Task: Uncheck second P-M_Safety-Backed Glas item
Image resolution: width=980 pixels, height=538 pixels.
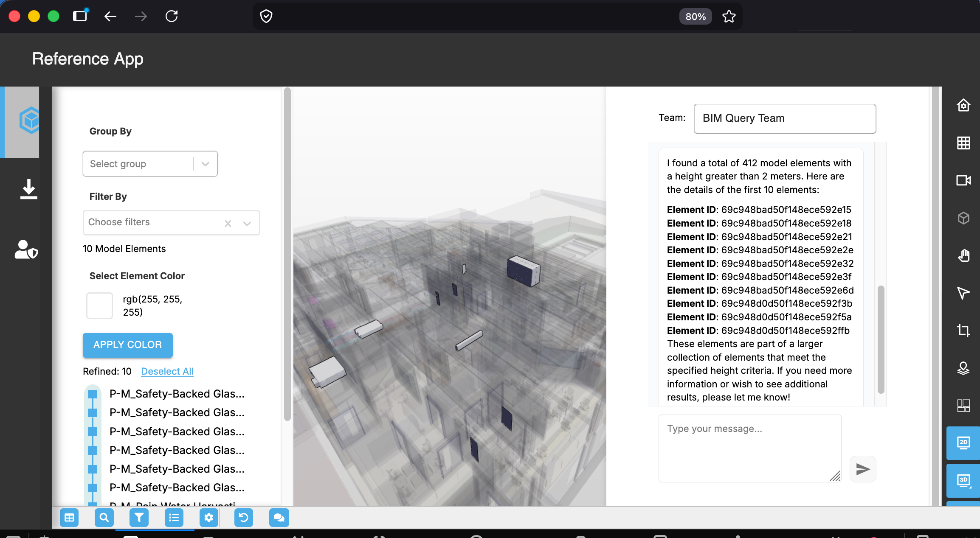Action: (92, 413)
